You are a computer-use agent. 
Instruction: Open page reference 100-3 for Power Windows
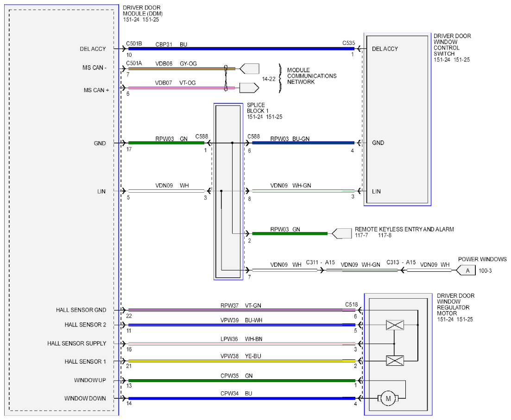485,271
